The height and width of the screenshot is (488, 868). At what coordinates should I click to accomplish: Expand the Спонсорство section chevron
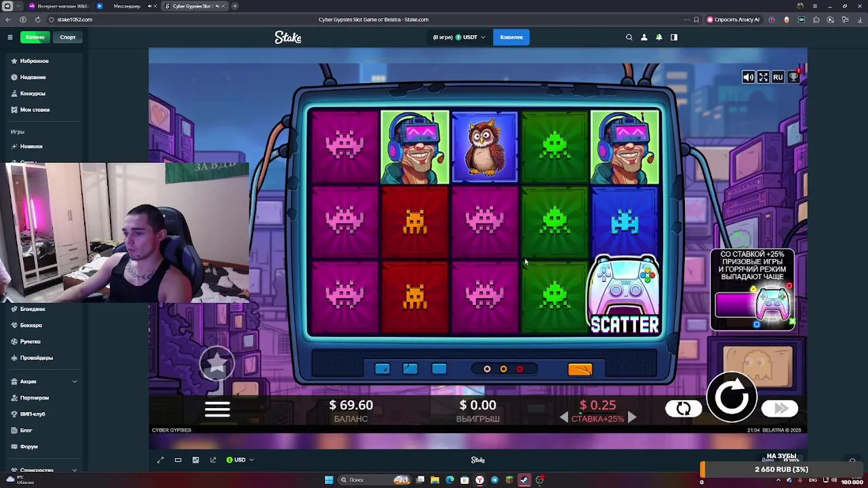[75, 470]
